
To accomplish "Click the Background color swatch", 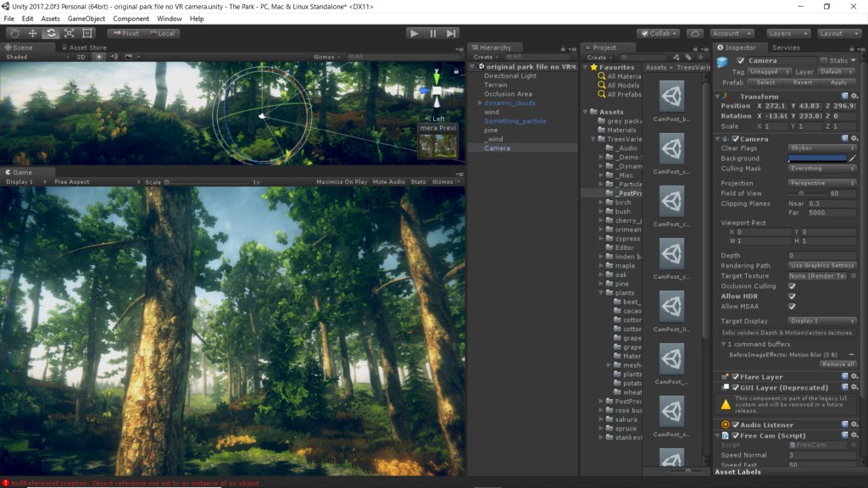I will tap(817, 158).
